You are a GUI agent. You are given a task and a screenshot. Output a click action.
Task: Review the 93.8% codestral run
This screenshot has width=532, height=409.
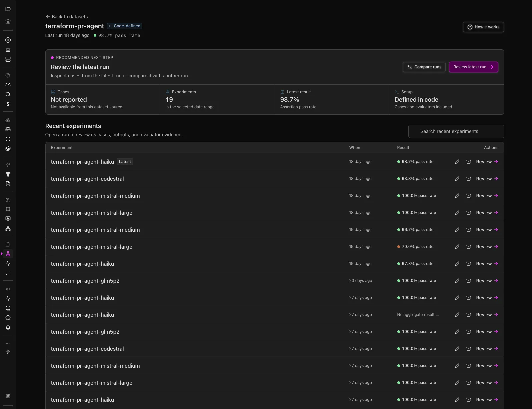[487, 179]
